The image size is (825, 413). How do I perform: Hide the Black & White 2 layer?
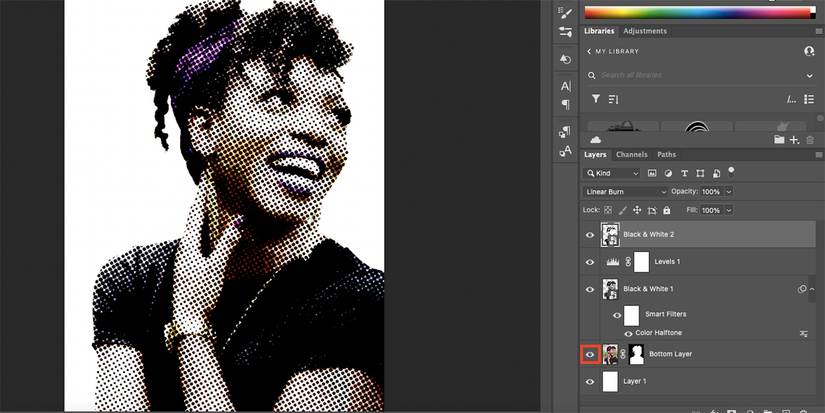(590, 235)
